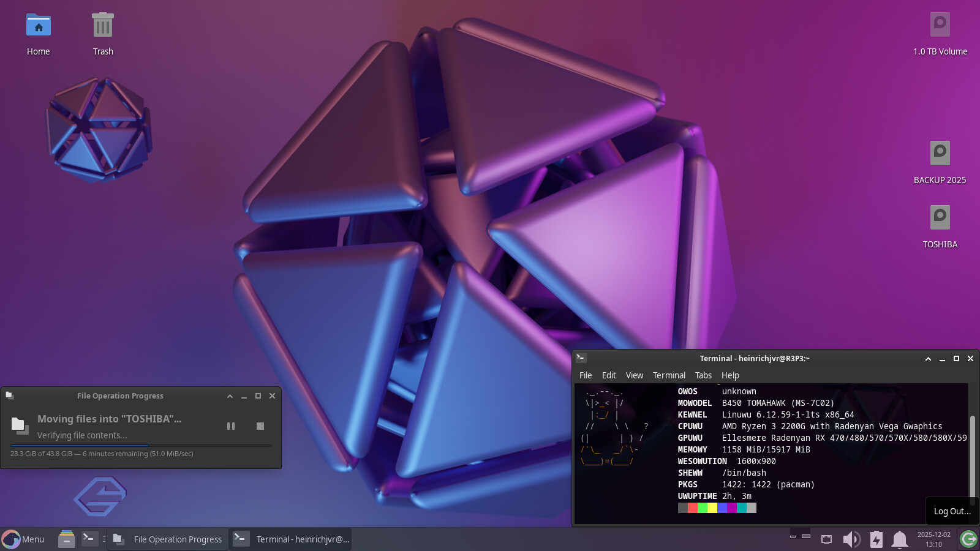This screenshot has width=980, height=551.
Task: Open the Terminal menu in the menu bar
Action: pyautogui.click(x=668, y=375)
